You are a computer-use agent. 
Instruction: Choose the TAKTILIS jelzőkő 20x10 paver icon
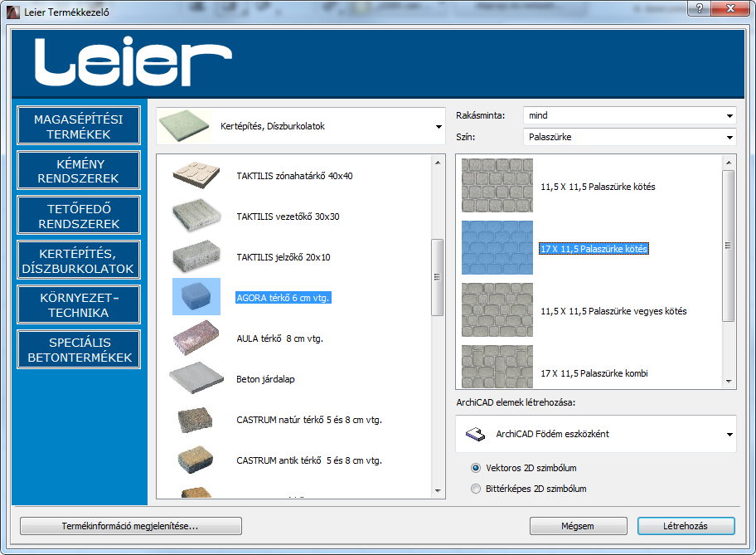197,256
